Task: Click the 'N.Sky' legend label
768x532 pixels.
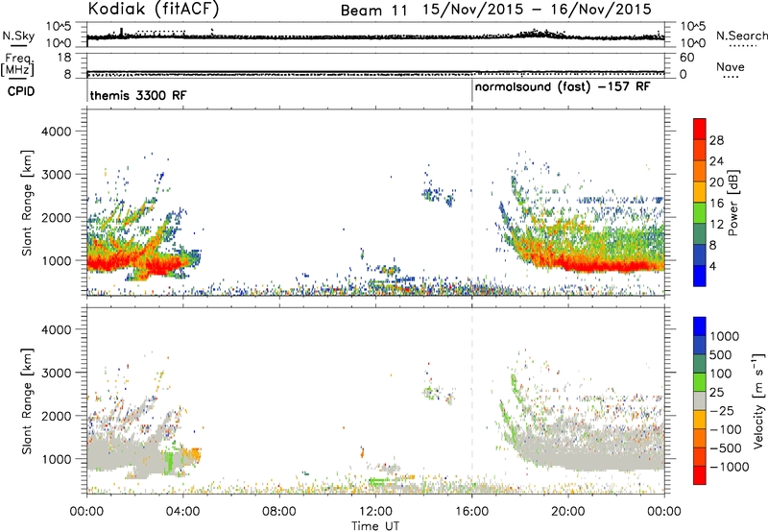Action: (18, 36)
